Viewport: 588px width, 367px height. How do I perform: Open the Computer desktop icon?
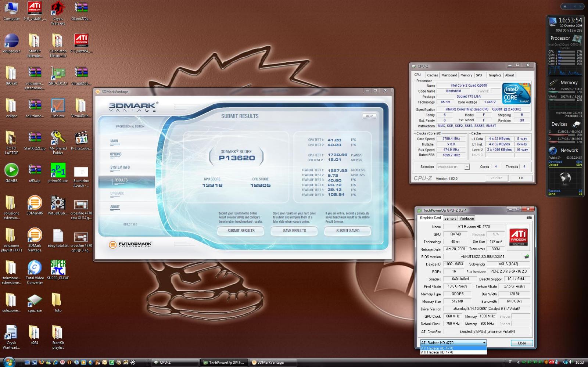11,10
